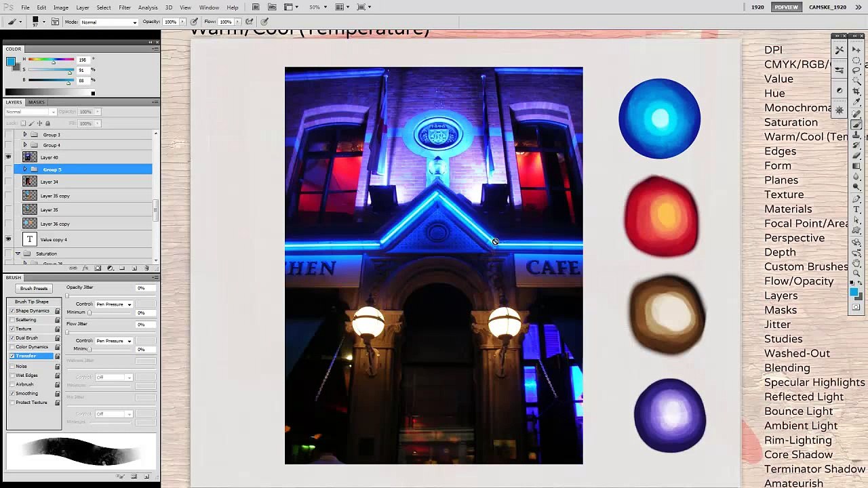The width and height of the screenshot is (868, 488).
Task: Enable the Color Dynamics checkbox
Action: (x=12, y=346)
